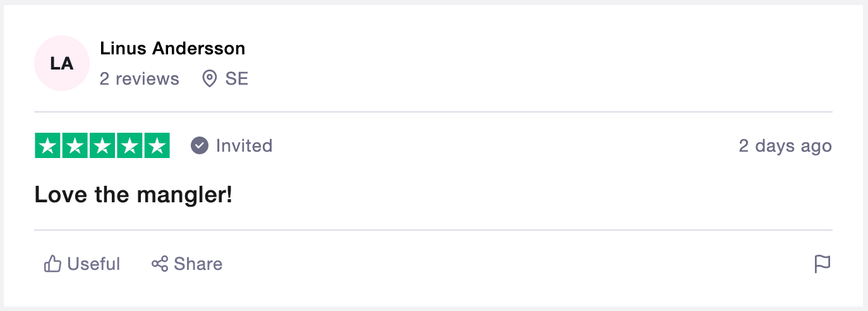Click the thumbs-up icon
Image resolution: width=868 pixels, height=311 pixels.
52,264
